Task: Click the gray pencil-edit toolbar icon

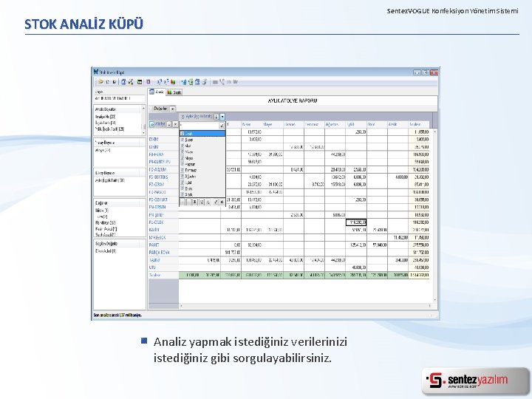Action: [205, 82]
